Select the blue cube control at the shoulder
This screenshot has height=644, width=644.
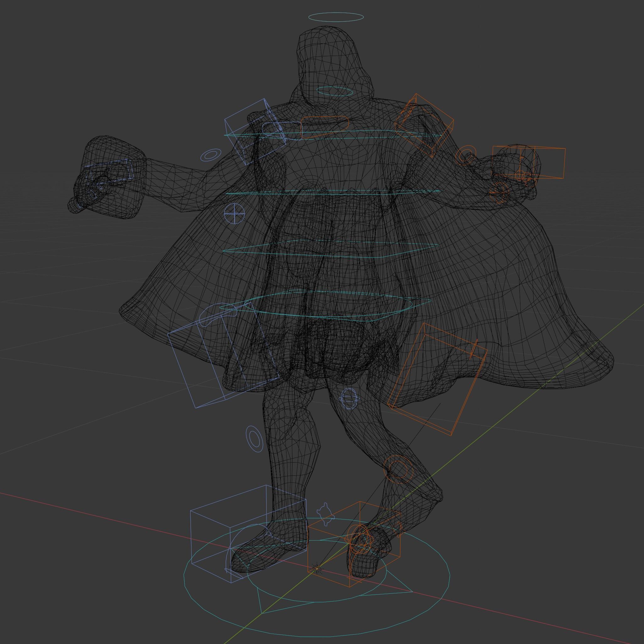coord(256,132)
